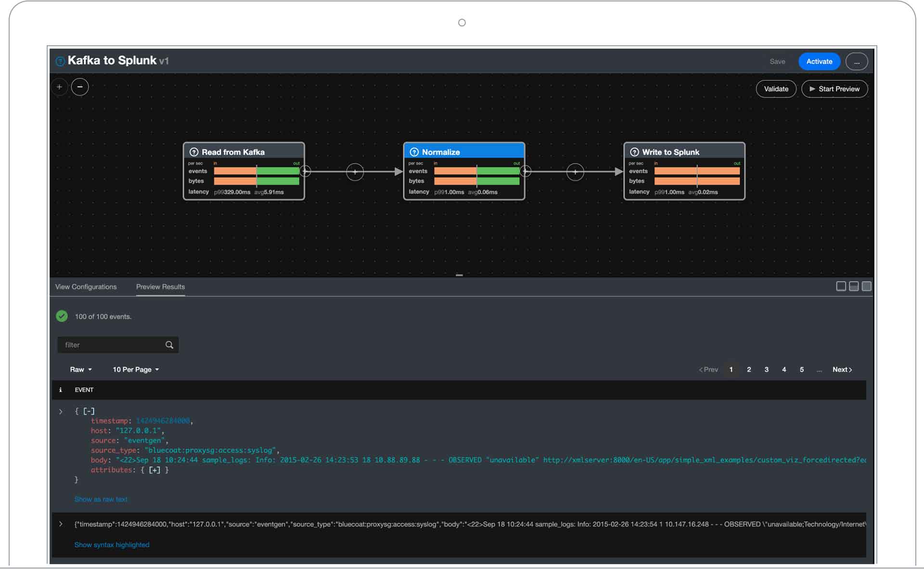Click the search magnifier in the filter box
Screen dimensions: 924x569
[169, 345]
